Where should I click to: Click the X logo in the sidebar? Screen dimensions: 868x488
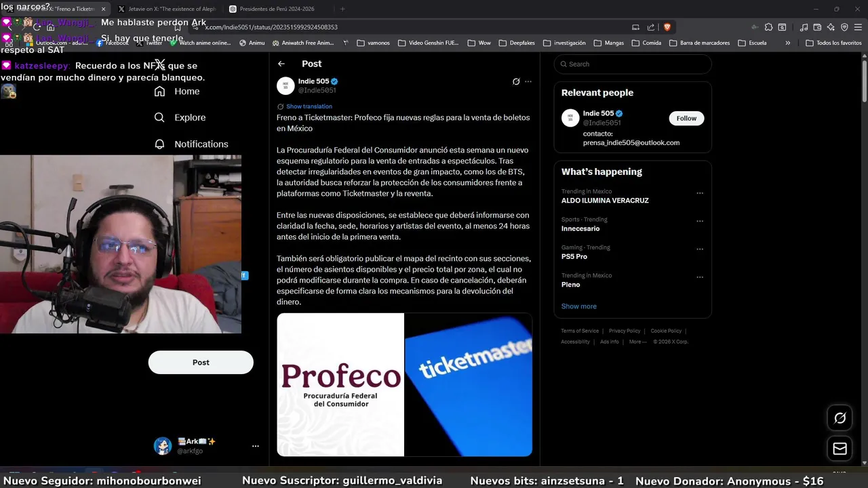(159, 64)
